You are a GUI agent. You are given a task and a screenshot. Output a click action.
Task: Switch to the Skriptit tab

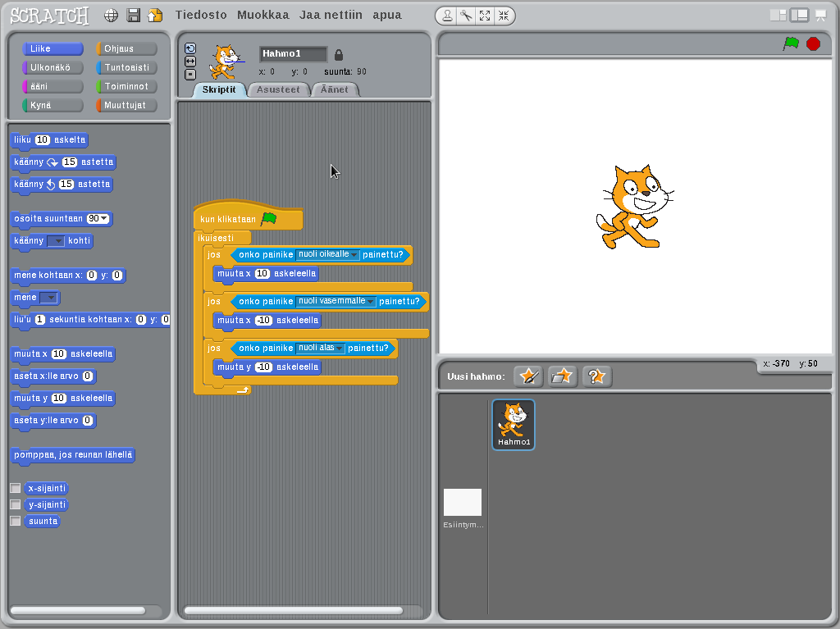click(x=218, y=89)
